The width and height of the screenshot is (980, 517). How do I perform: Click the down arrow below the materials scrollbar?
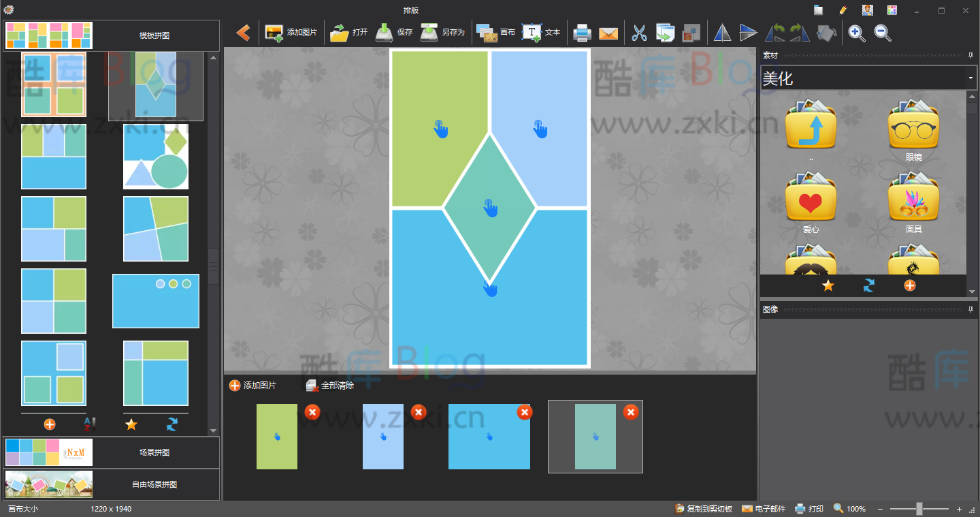[973, 292]
